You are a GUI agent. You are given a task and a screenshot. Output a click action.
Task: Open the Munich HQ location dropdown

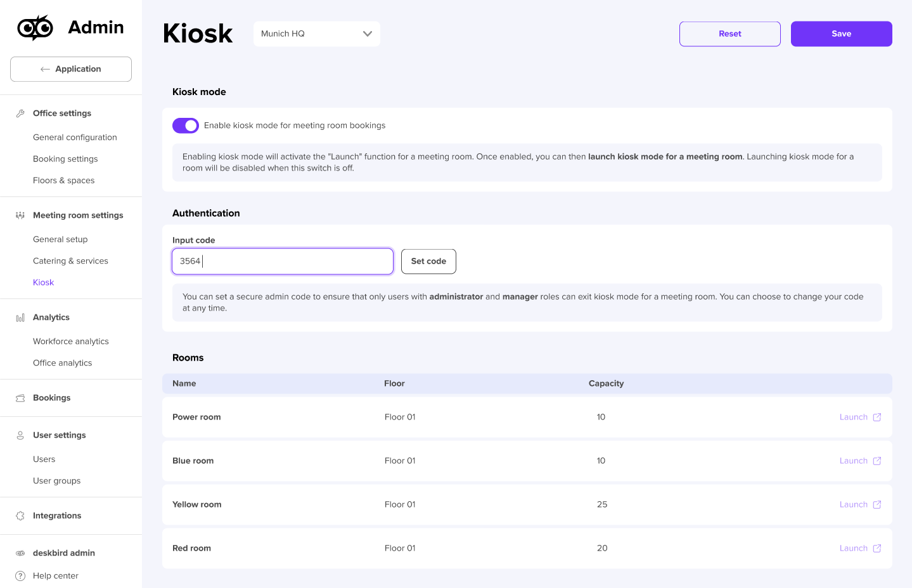pos(316,34)
